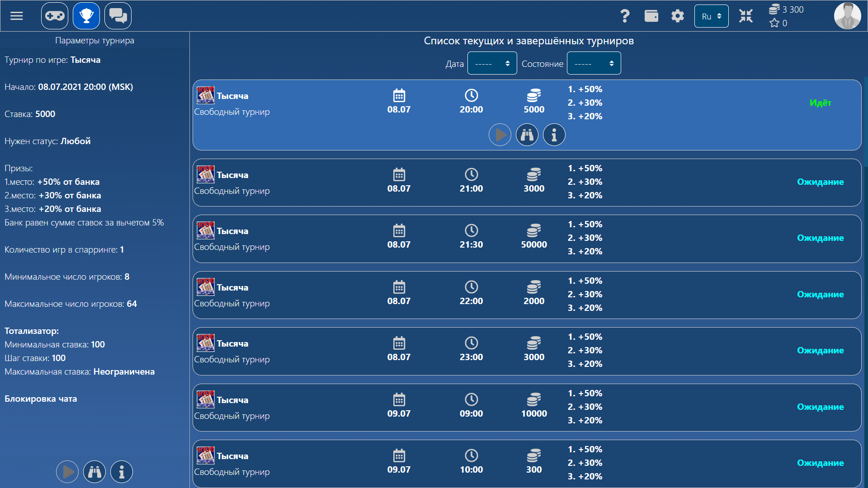Spectate the running tournament via binoculars icon
Screen dimensions: 868x488
(527, 134)
